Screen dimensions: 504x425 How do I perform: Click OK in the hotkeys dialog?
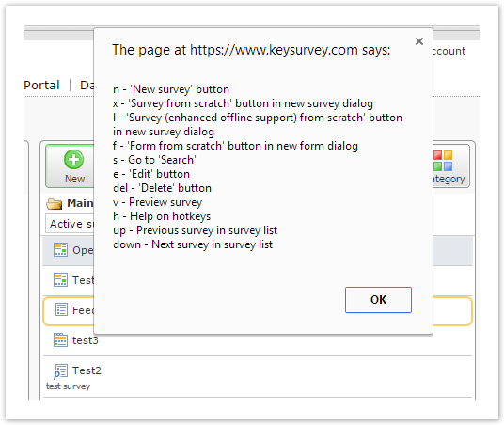378,300
